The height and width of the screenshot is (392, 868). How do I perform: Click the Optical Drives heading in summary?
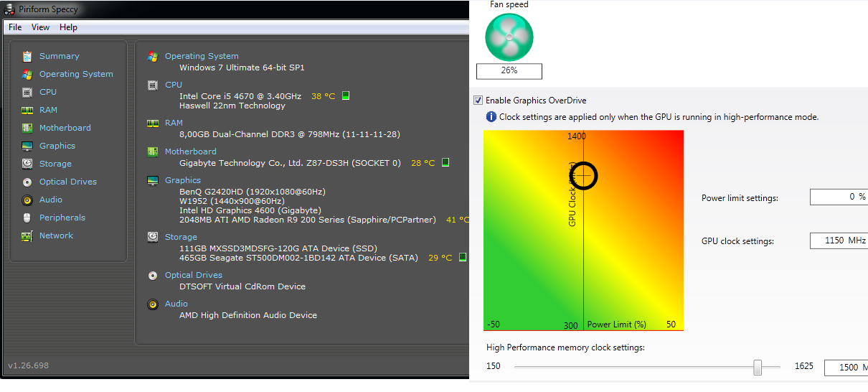[194, 275]
